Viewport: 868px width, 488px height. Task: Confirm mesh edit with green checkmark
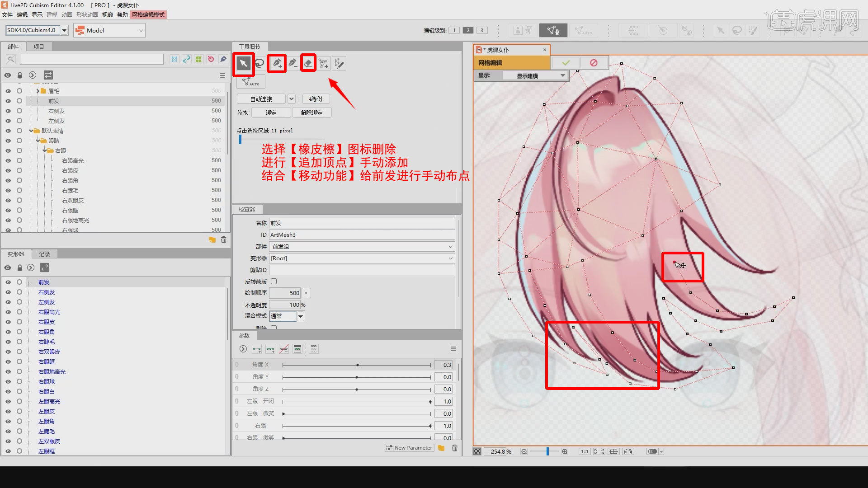click(x=565, y=62)
